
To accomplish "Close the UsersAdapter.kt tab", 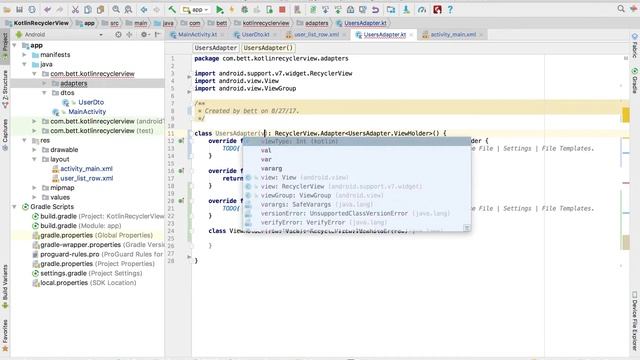I will 411,35.
